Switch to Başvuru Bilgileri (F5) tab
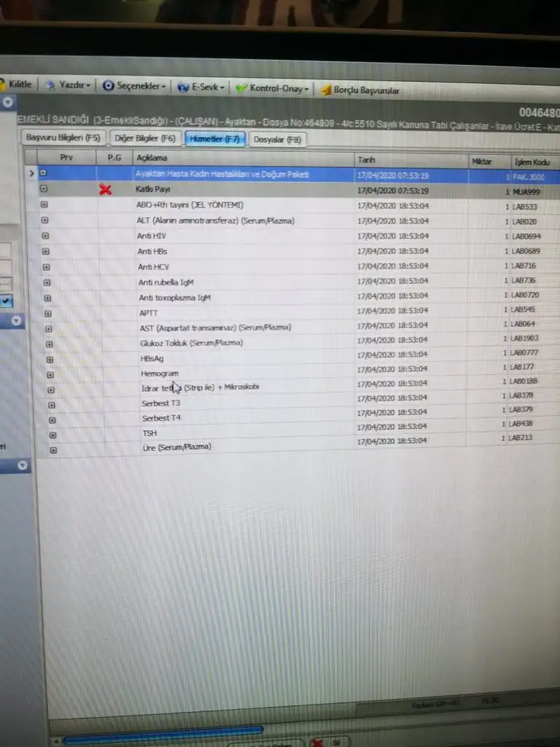560x747 pixels. tap(63, 137)
